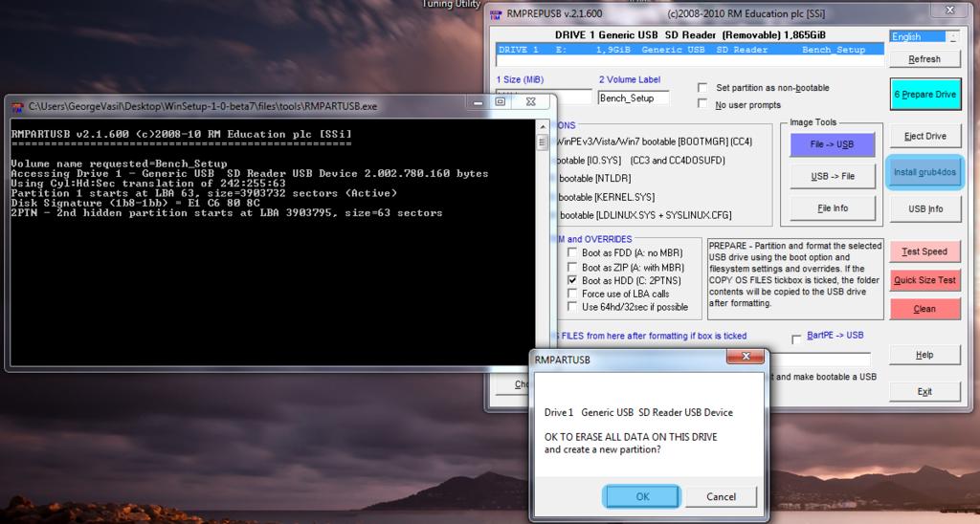Enable Boot as ZIP (A: with MBR)

tap(572, 268)
